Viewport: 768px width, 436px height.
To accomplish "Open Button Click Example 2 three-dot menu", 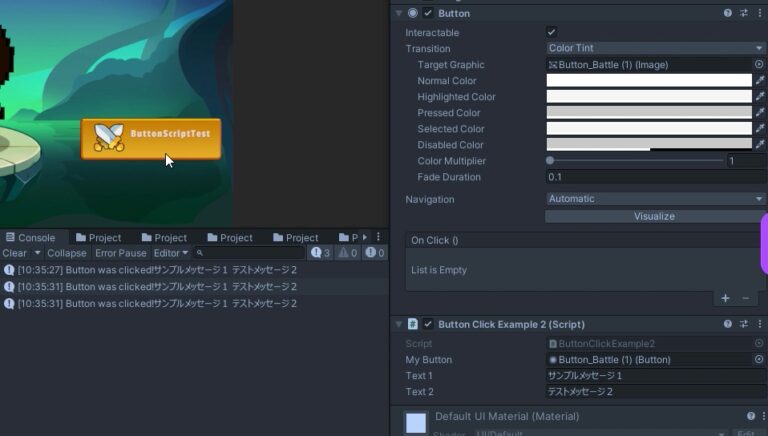I will [x=760, y=324].
